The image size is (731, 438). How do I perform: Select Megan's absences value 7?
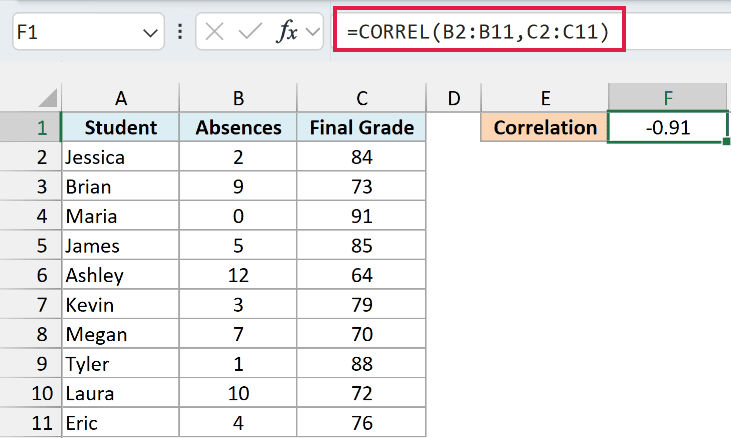click(x=238, y=334)
